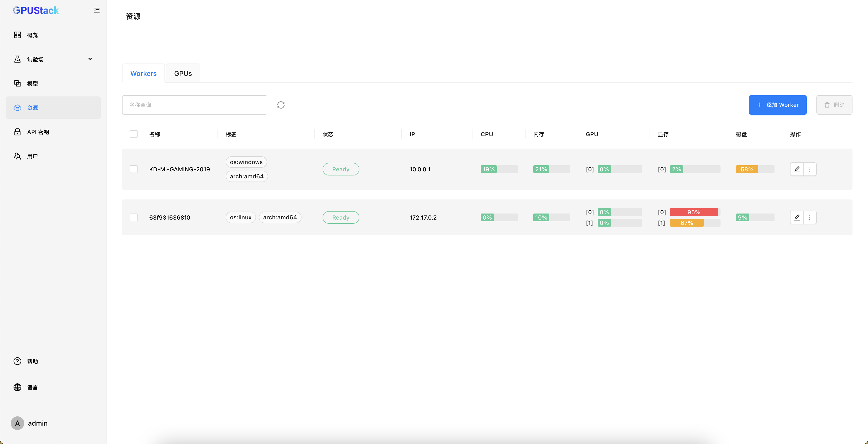Open the API 密钥 page
The image size is (868, 444).
pos(38,132)
